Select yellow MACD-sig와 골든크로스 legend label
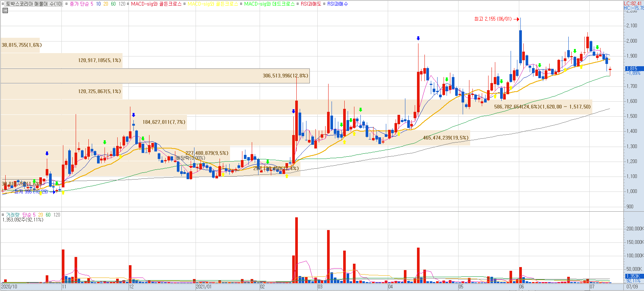Image resolution: width=644 pixels, height=291 pixels. click(x=213, y=4)
